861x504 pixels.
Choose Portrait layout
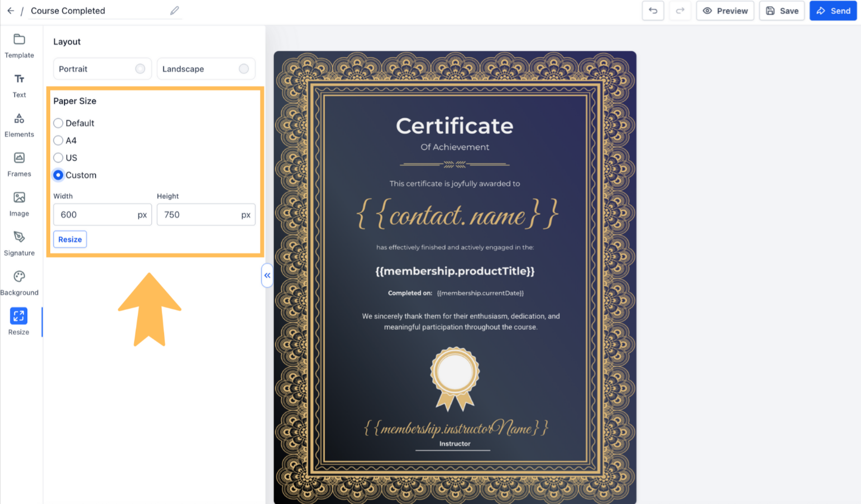point(102,69)
